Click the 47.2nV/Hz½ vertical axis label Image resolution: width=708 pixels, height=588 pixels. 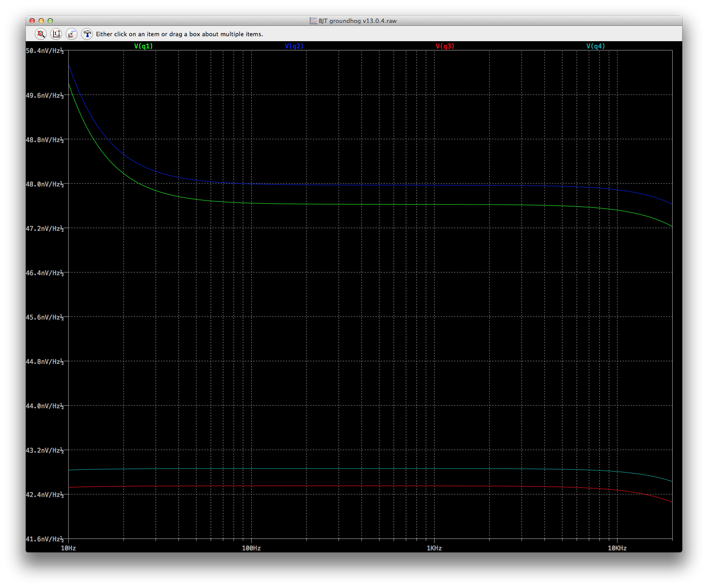(45, 229)
